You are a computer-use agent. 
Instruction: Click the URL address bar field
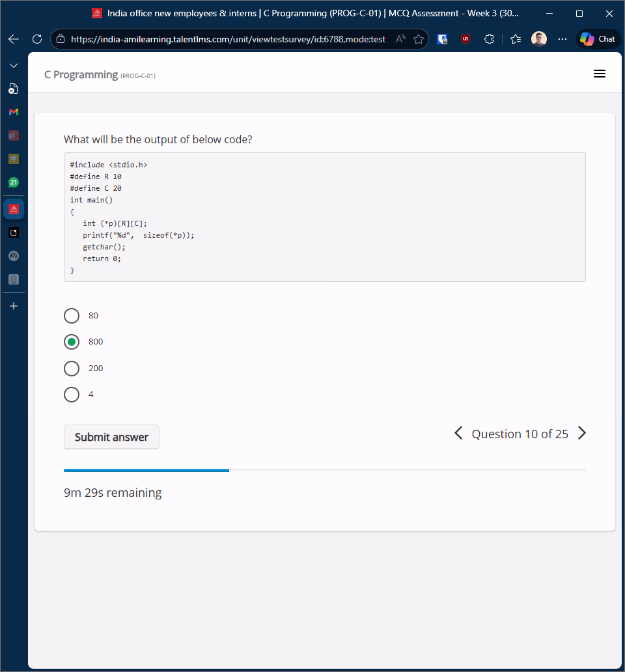(228, 39)
